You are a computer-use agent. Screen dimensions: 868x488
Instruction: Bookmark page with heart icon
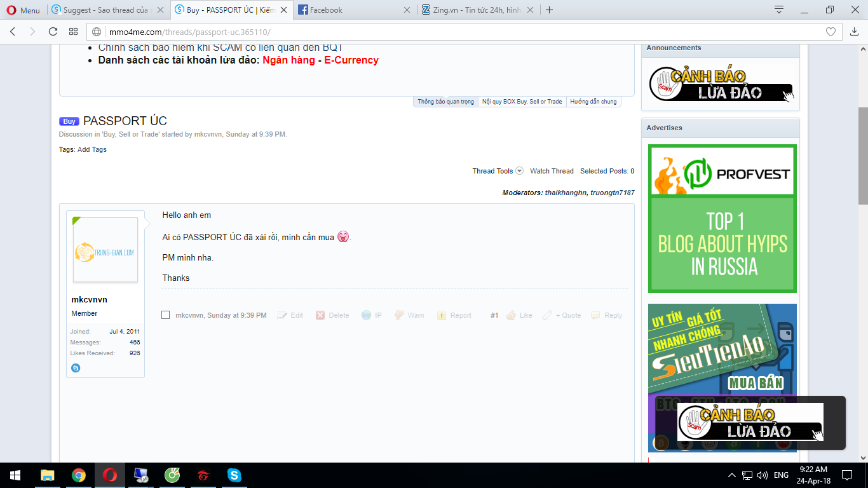click(831, 32)
